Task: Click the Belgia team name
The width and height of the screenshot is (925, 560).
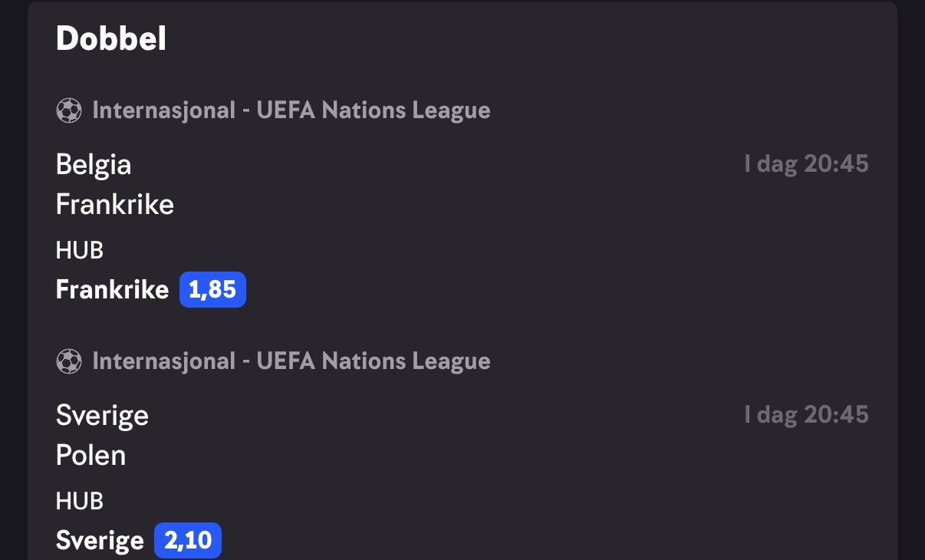Action: 94,165
